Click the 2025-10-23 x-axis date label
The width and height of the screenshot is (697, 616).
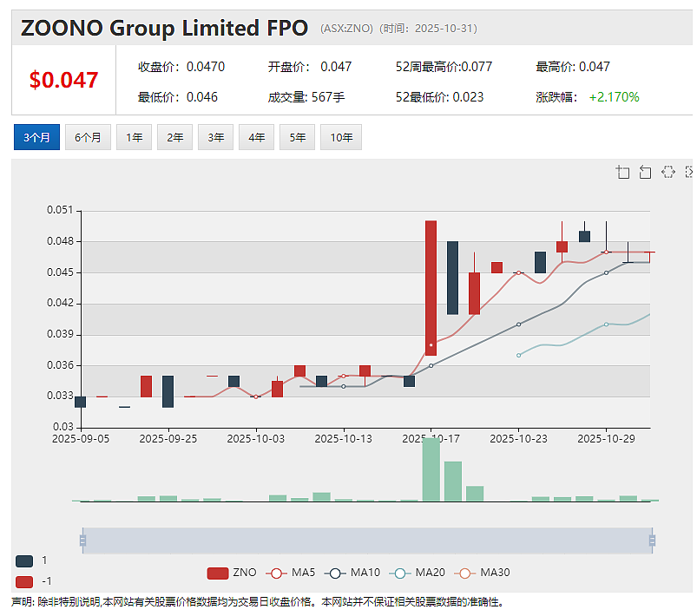pos(518,439)
